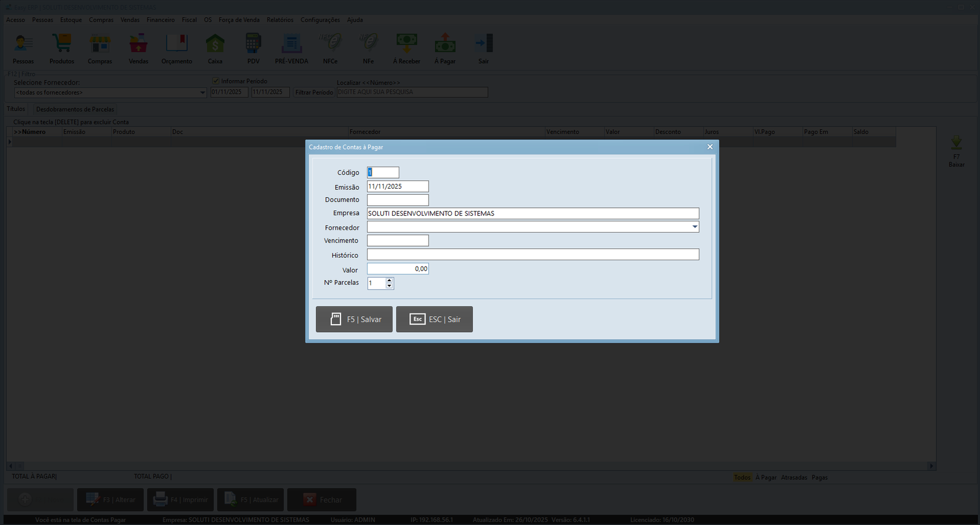Click the À Receber money icon
This screenshot has width=980, height=525.
[x=407, y=44]
